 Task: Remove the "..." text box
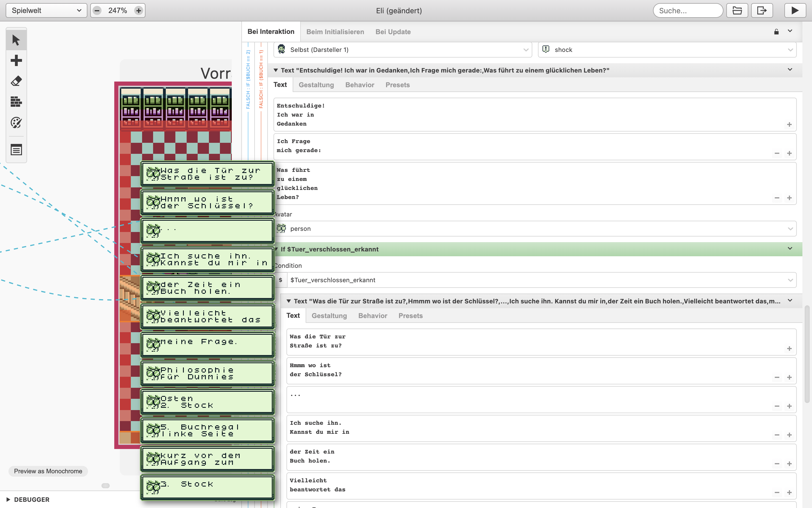pyautogui.click(x=777, y=406)
